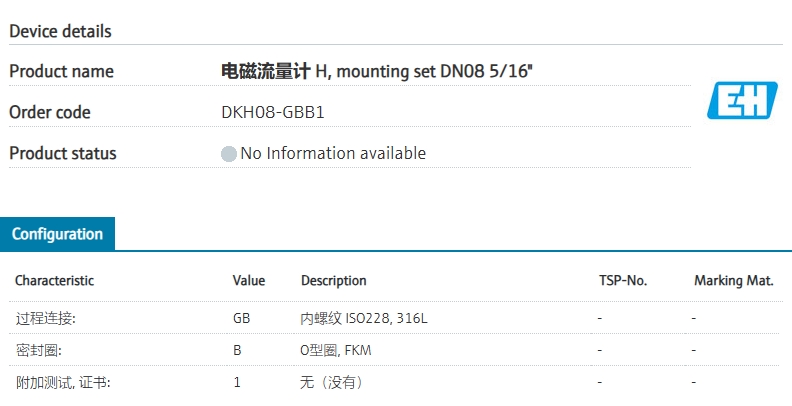This screenshot has width=792, height=406.
Task: Select the 密封圈 characteristic row
Action: (396, 350)
